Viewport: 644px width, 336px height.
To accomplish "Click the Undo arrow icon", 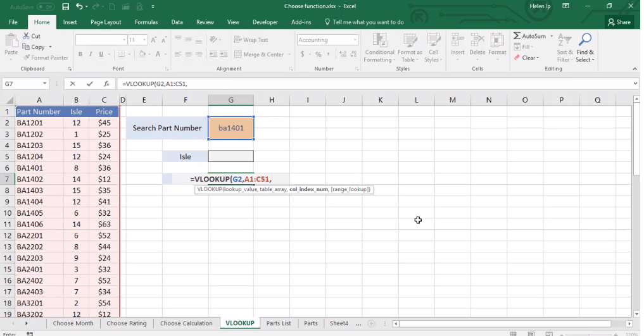I will tap(79, 6).
